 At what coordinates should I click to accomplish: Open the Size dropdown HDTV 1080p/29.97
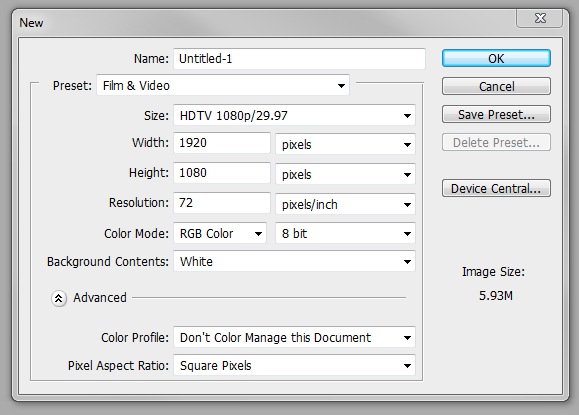point(294,116)
